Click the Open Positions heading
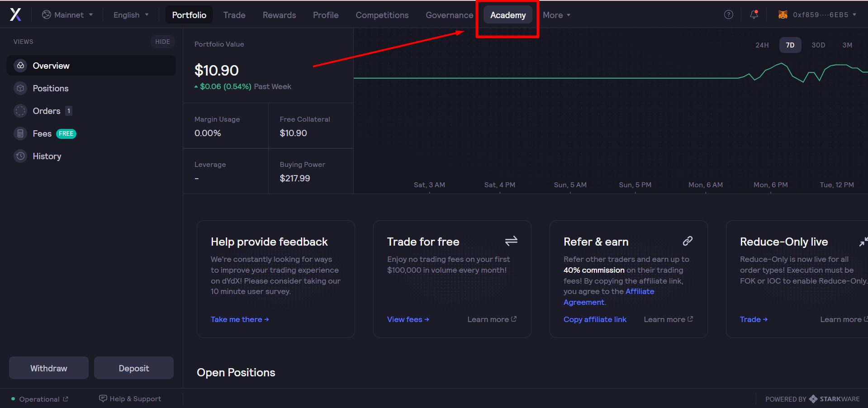 [236, 372]
